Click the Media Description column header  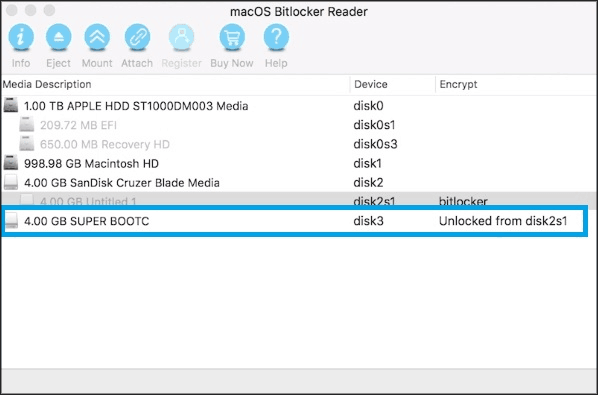[47, 84]
